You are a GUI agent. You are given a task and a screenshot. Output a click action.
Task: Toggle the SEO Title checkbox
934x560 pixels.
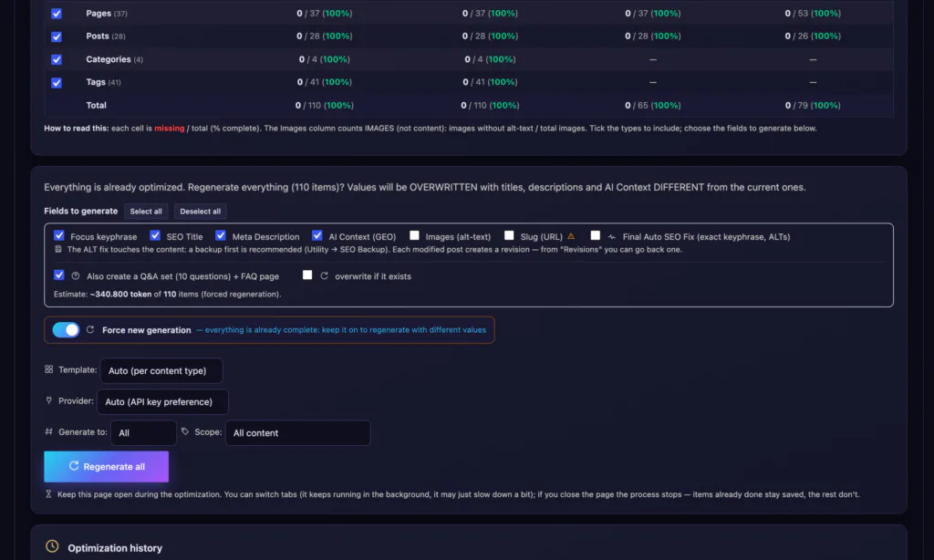(x=155, y=235)
